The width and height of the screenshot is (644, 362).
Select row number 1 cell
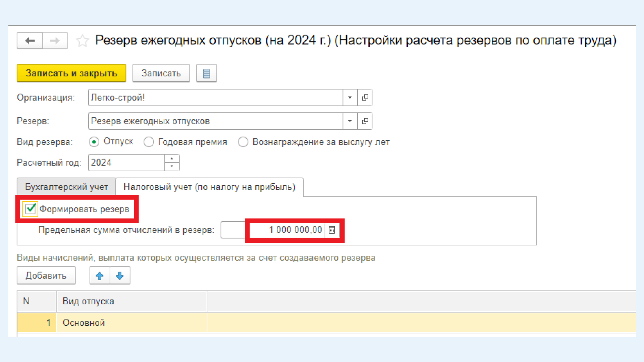click(37, 323)
